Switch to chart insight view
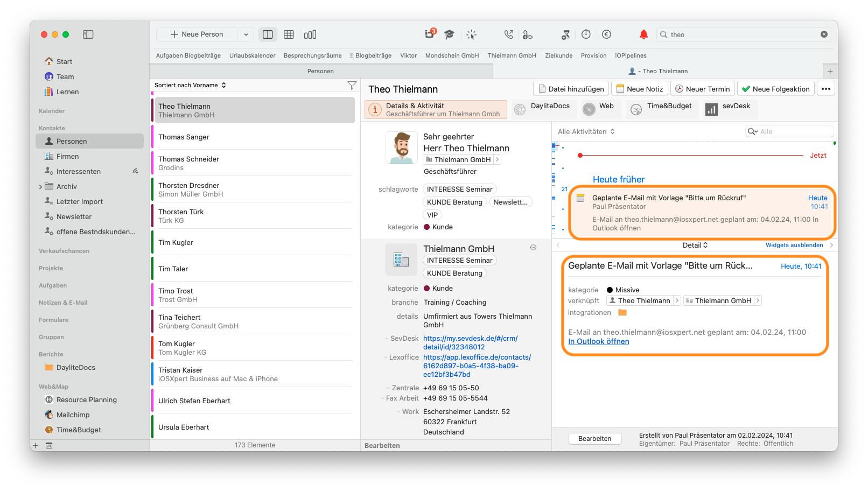Screen dimensions: 868x491 pos(310,34)
